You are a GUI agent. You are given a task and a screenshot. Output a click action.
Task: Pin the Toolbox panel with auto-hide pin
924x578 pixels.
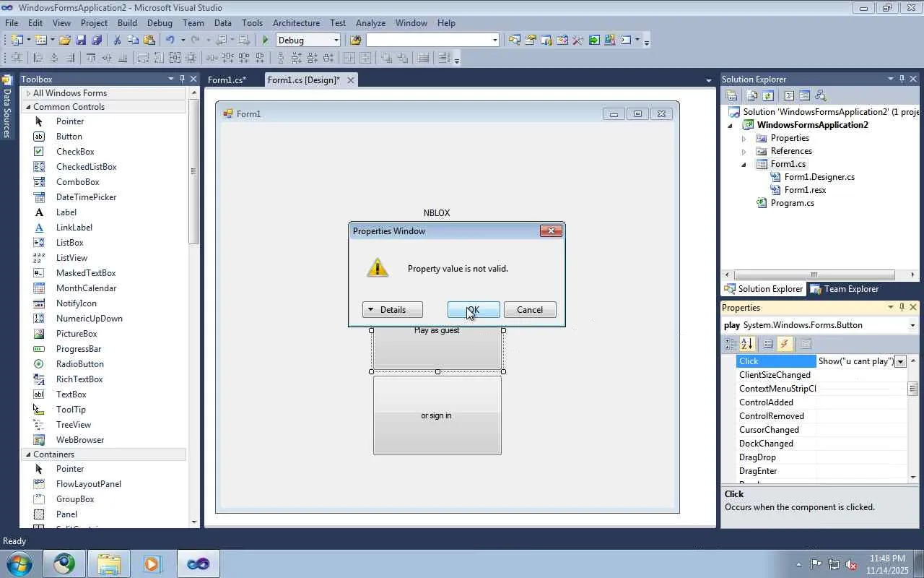[x=182, y=79]
